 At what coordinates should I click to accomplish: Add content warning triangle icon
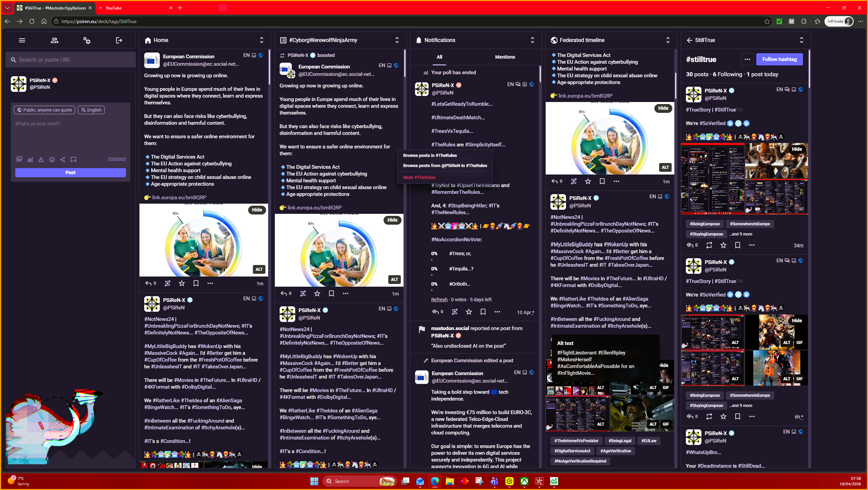[41, 159]
